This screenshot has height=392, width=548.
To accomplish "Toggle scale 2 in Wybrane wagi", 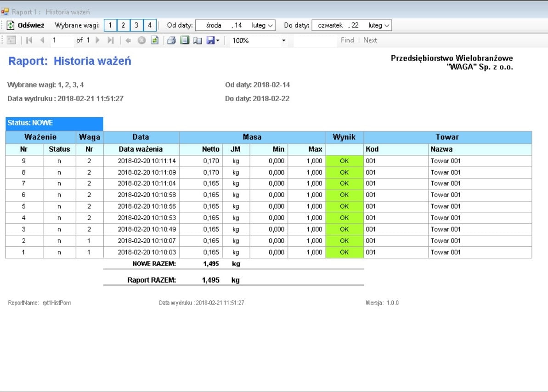I will [124, 25].
